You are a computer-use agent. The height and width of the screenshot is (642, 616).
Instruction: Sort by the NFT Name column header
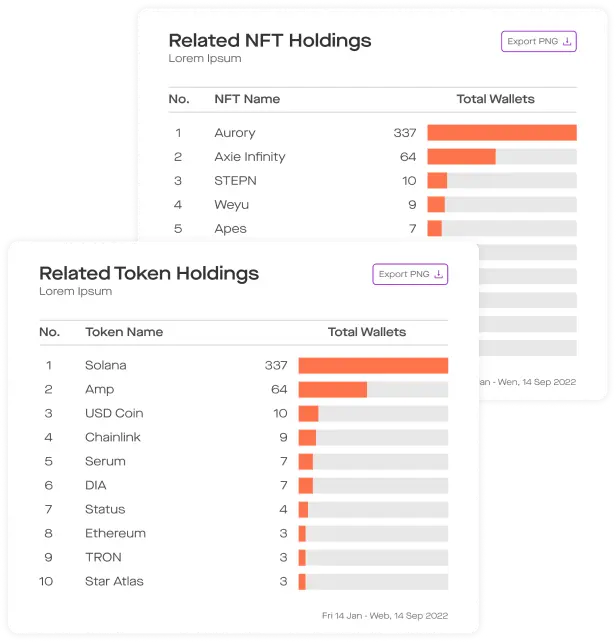[247, 99]
